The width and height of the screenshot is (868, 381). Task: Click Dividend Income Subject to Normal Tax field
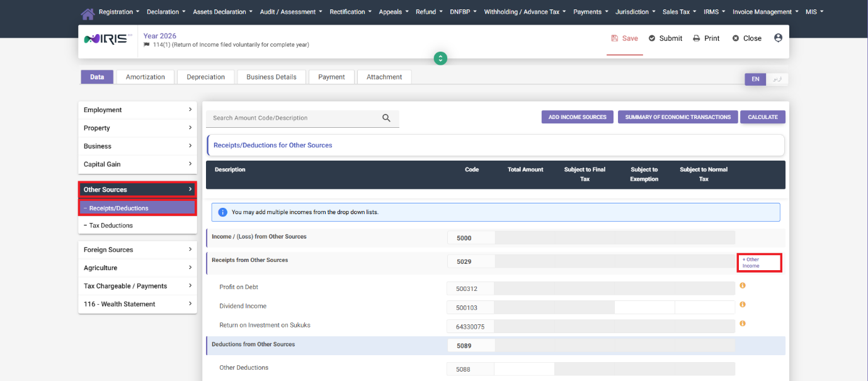[705, 307]
